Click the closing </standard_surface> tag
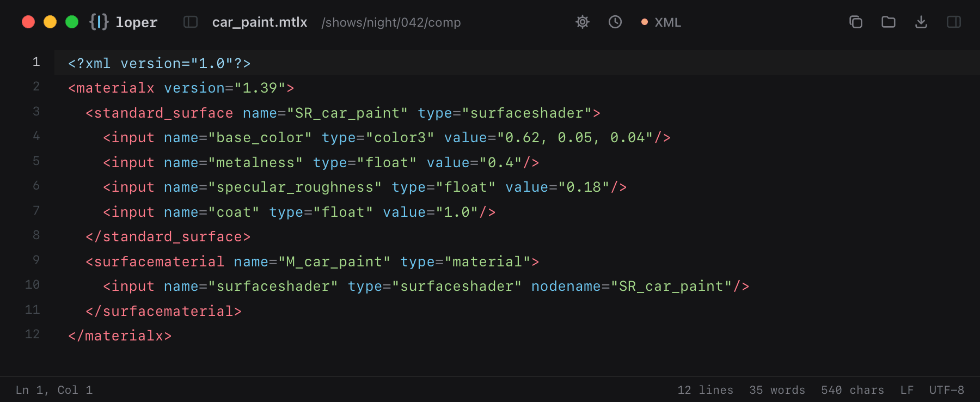980x402 pixels. (168, 236)
